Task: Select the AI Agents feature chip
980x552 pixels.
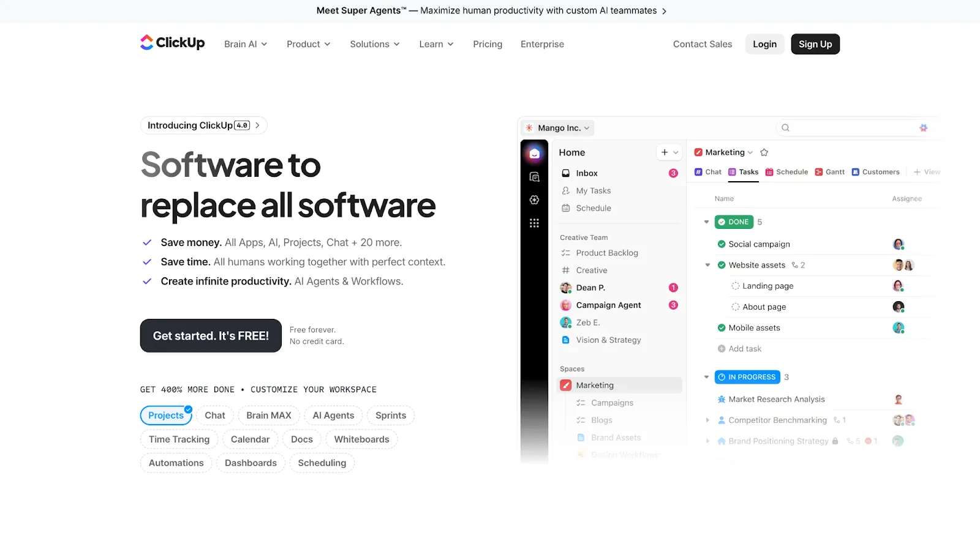Action: 333,416
